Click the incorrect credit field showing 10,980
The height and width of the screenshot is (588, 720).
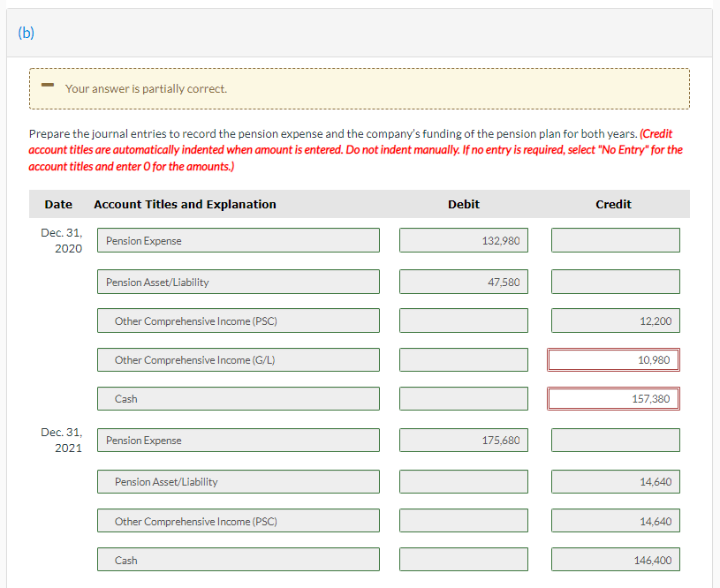coord(613,359)
